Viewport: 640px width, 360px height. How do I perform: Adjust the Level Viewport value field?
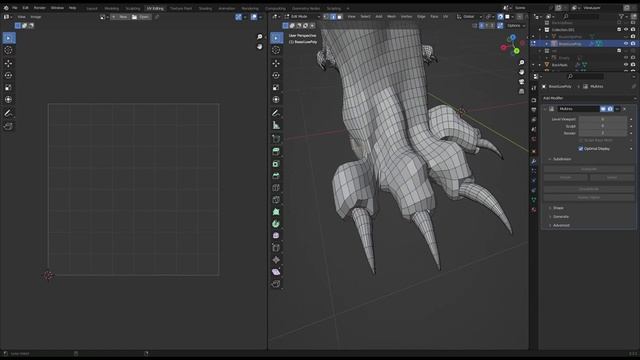(x=603, y=119)
